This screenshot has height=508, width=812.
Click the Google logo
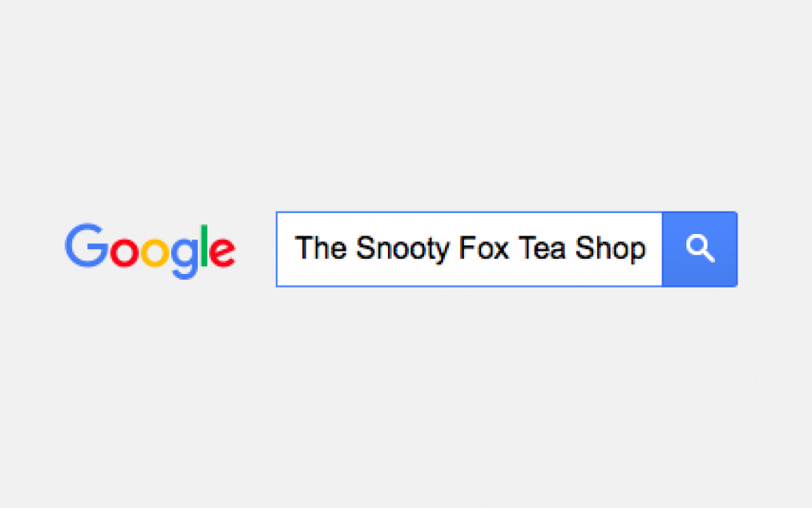coord(150,251)
